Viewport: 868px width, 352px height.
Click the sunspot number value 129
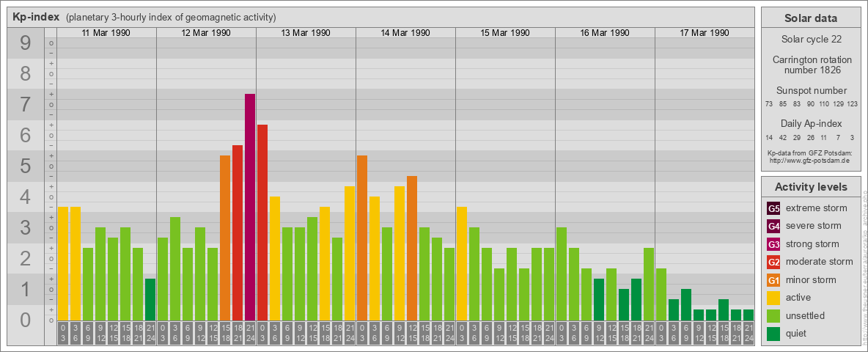pyautogui.click(x=838, y=104)
